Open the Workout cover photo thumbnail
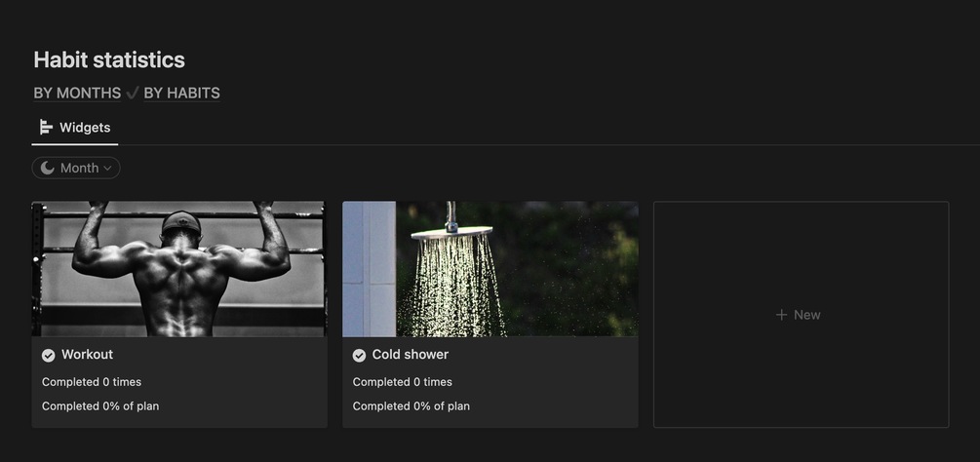Screen dimensions: 980x462 pos(179,269)
